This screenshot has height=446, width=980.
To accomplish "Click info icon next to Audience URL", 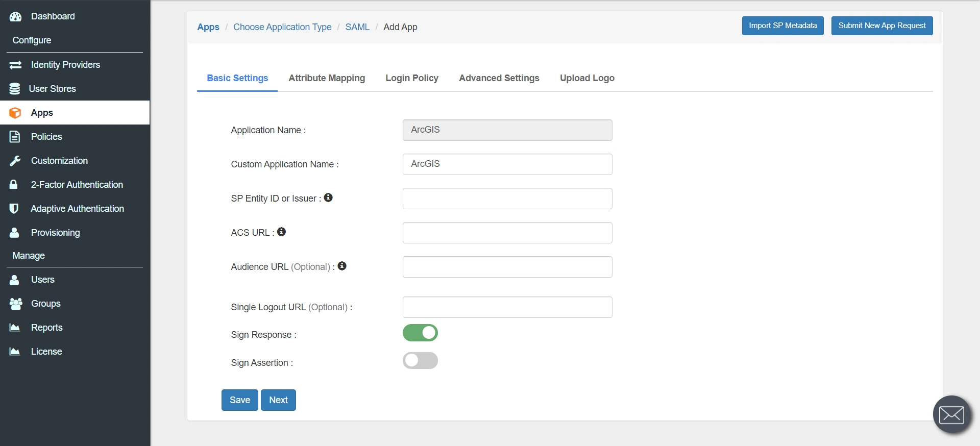I will point(342,266).
